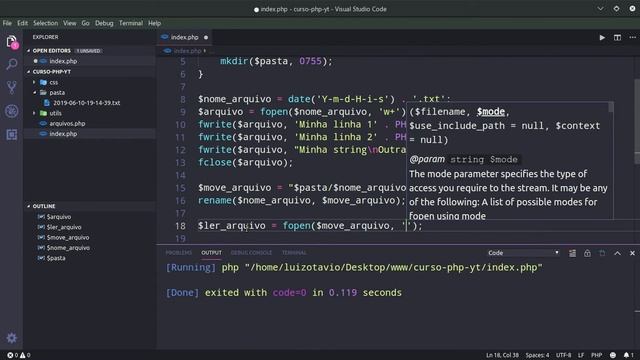
Task: Open the Debug menu
Action: 104,23
